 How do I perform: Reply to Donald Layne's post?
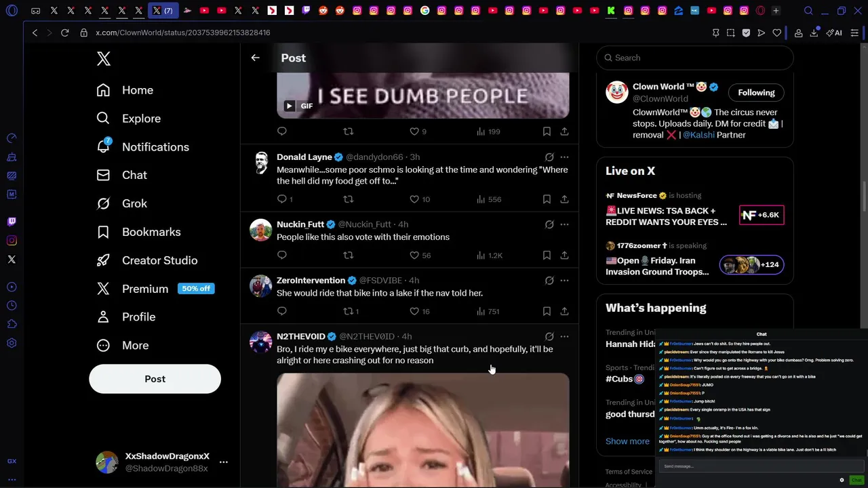282,199
